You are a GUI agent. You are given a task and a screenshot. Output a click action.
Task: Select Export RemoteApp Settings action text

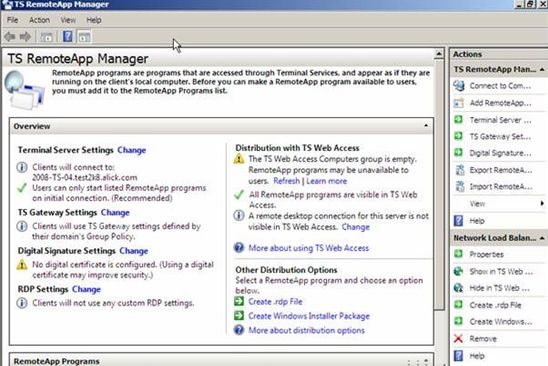[501, 170]
